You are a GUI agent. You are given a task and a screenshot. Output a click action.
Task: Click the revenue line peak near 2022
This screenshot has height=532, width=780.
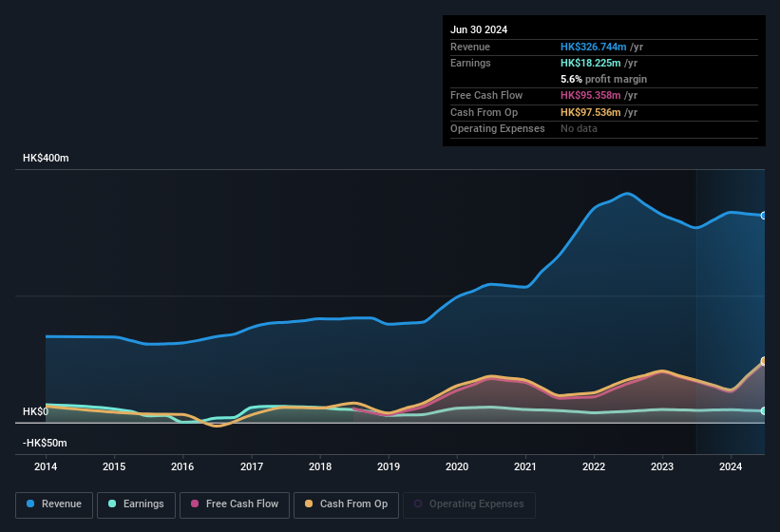[x=628, y=194]
